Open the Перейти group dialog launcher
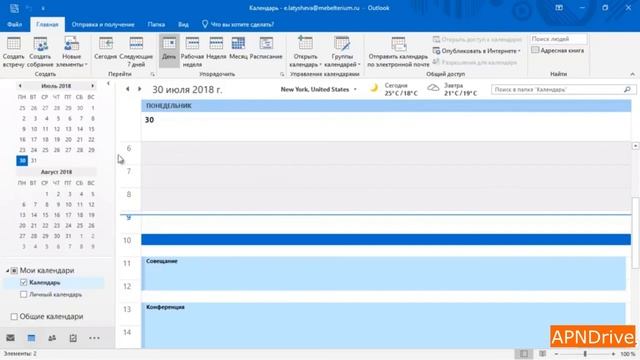 [x=153, y=74]
